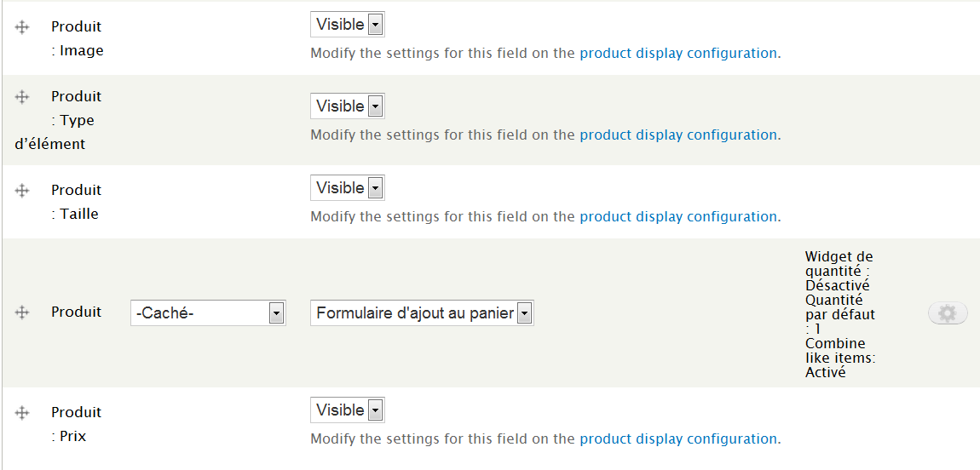Grab the drag handle for Produit : Type d'élément
The height and width of the screenshot is (470, 980).
(23, 97)
